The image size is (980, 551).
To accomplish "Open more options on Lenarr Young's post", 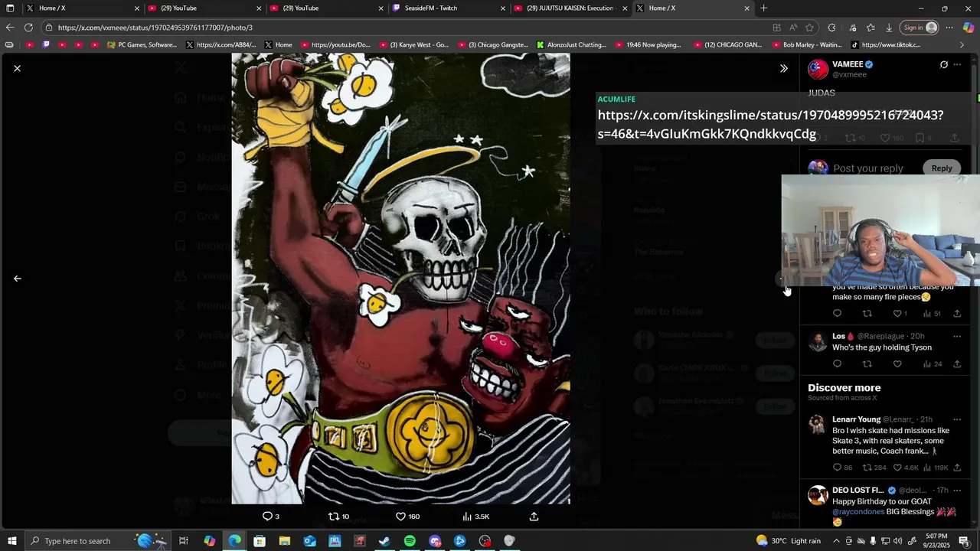I will click(957, 419).
